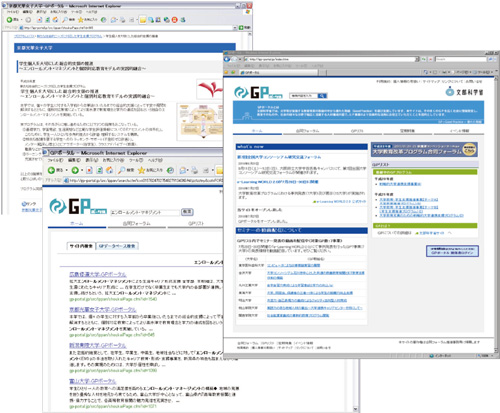The width and height of the screenshot is (500, 413).
Task: Click Search magnifier in search results IE window
Action: tap(122, 170)
